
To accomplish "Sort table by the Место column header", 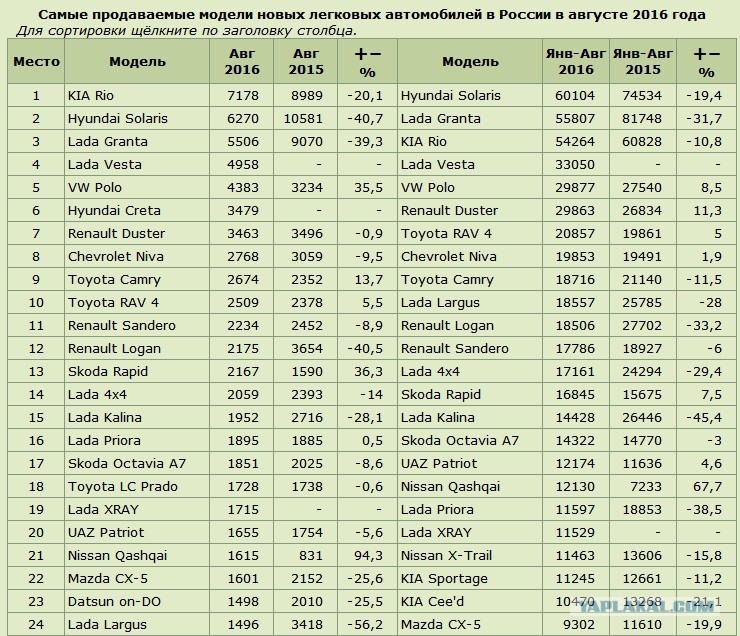I will point(36,61).
